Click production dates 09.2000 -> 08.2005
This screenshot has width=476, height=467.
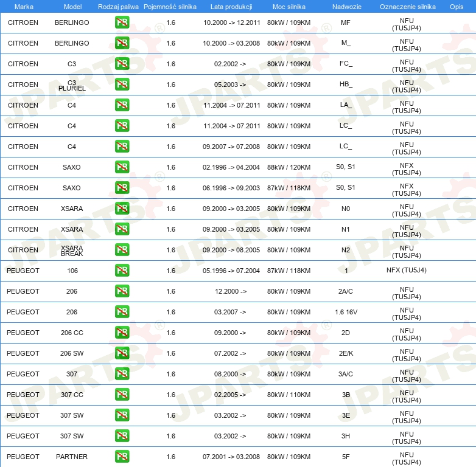tap(231, 250)
